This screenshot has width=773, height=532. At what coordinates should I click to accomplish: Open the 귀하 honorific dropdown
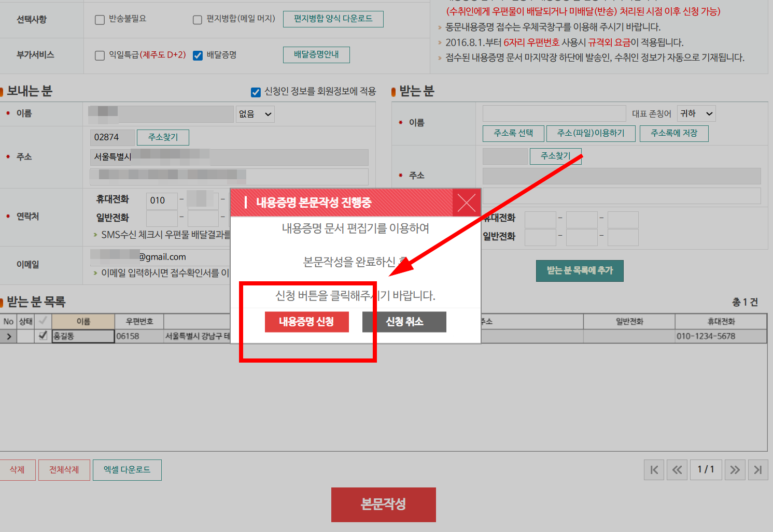pos(696,113)
